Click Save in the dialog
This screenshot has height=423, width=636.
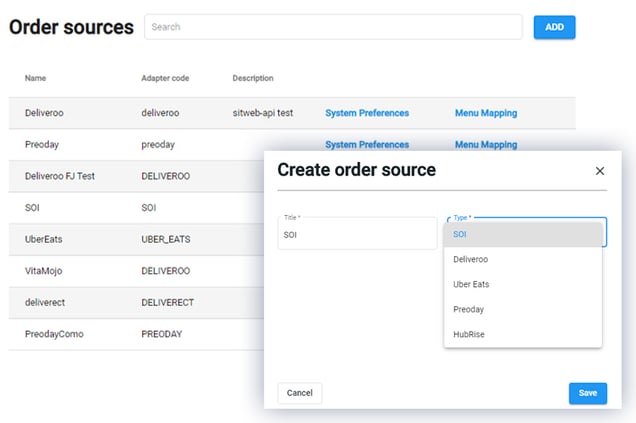pos(588,393)
